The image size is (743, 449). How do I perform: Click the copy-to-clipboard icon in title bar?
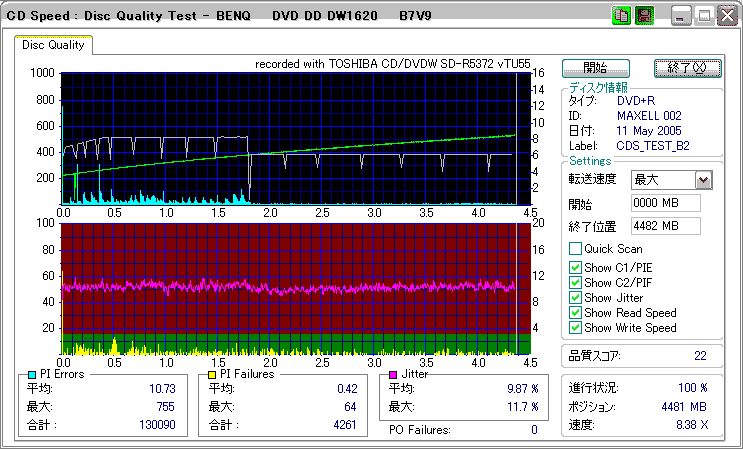click(x=621, y=16)
